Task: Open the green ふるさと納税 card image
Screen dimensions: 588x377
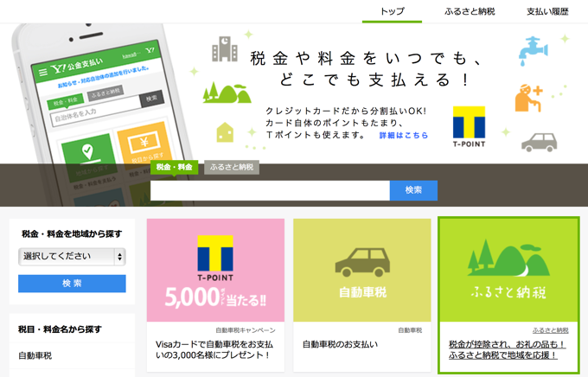Action: click(508, 270)
